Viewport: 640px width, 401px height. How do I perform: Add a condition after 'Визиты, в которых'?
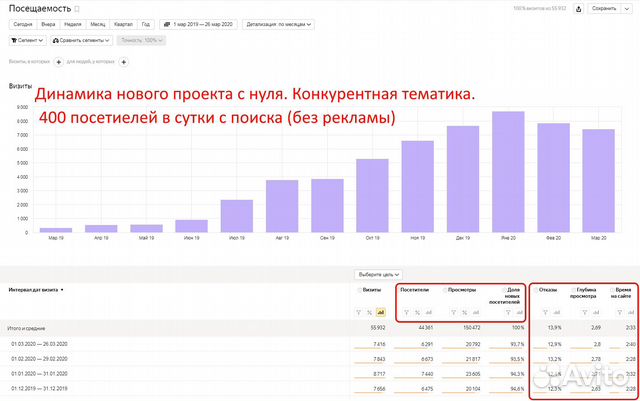pos(59,62)
